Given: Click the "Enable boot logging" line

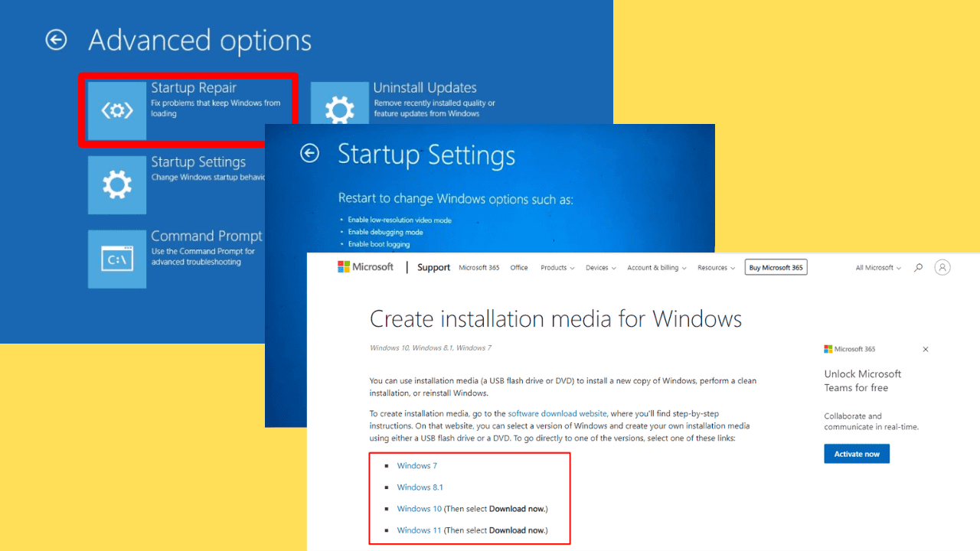Looking at the screenshot, I should point(378,244).
